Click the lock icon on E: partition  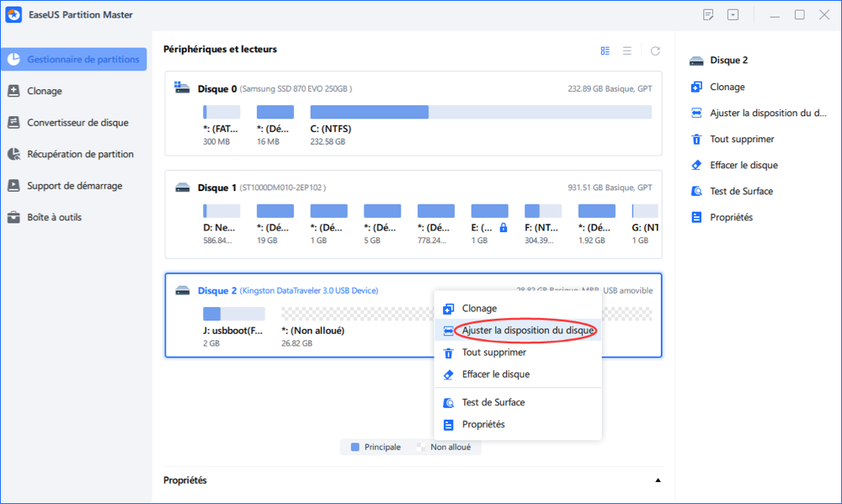pyautogui.click(x=504, y=227)
